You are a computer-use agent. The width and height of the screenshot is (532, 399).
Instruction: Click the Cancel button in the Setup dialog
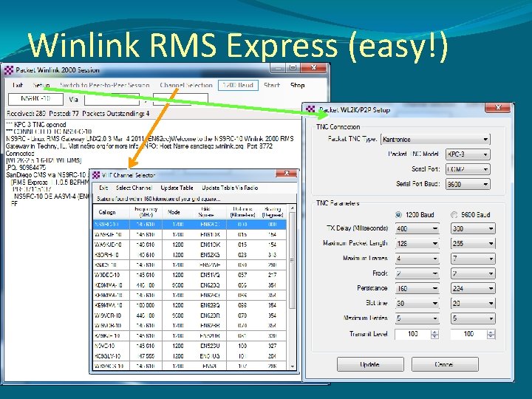click(445, 364)
